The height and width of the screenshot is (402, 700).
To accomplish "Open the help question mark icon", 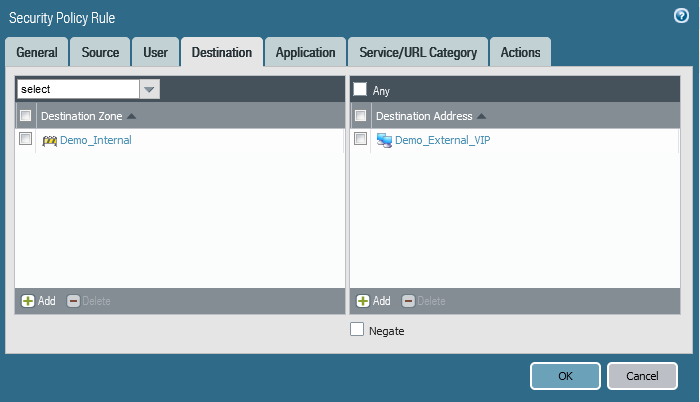I will [x=681, y=16].
